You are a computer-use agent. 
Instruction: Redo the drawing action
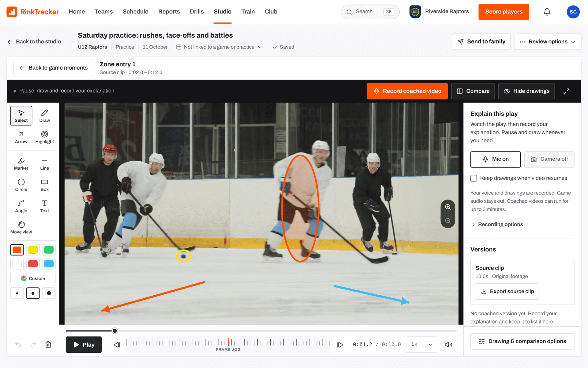pyautogui.click(x=33, y=345)
